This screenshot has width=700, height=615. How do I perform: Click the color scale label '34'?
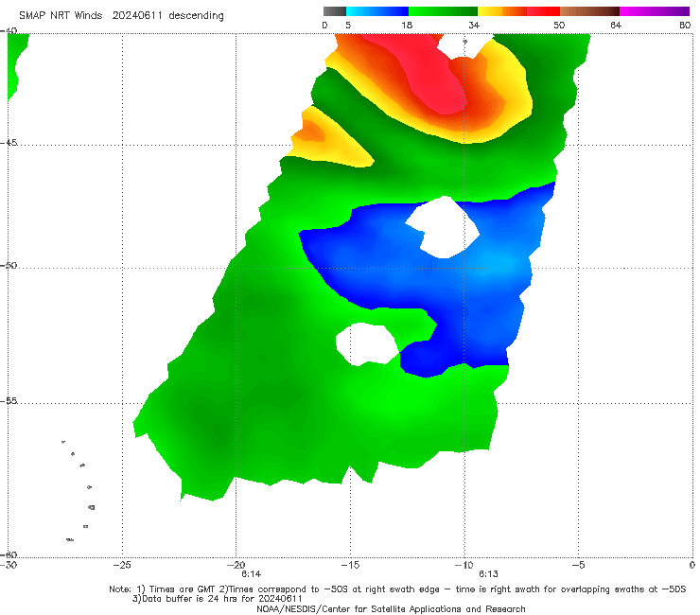[x=474, y=26]
